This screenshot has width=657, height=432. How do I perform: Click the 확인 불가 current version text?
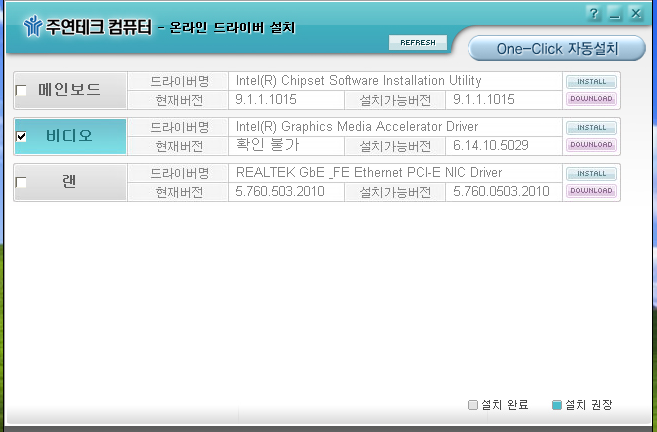(x=267, y=145)
